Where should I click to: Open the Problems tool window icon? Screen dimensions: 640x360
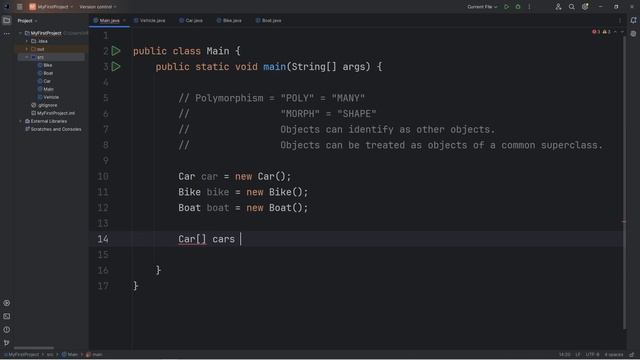pyautogui.click(x=7, y=330)
